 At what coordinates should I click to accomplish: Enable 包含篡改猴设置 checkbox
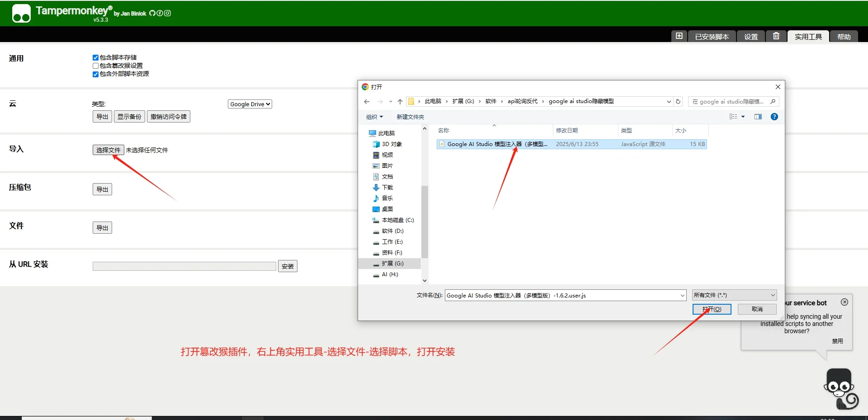[95, 66]
